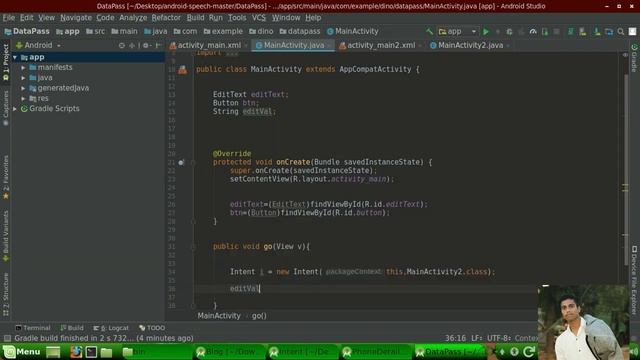640x360 pixels.
Task: Collapse the app module tree node
Action: tap(15, 58)
